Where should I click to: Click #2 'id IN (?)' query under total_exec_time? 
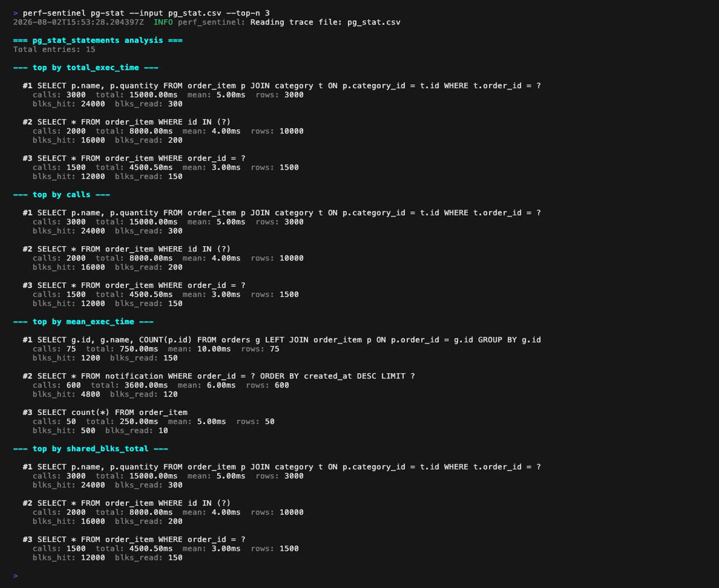tap(126, 122)
